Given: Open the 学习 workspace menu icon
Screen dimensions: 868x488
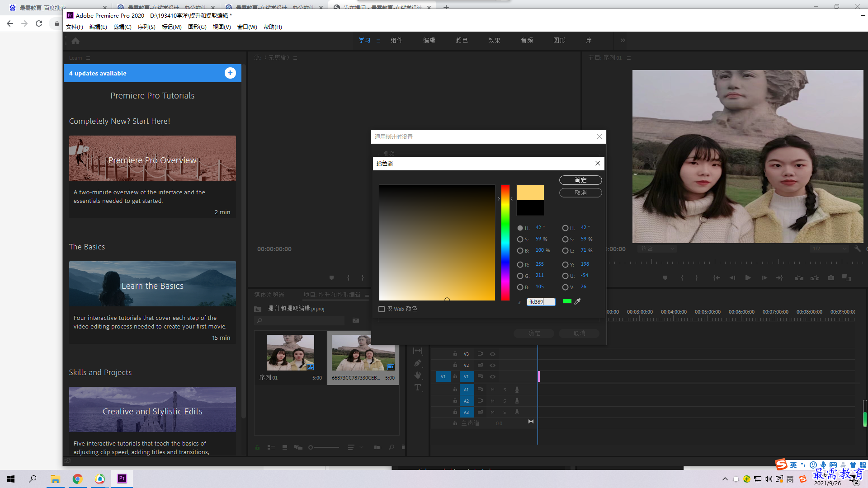Looking at the screenshot, I should click(378, 41).
